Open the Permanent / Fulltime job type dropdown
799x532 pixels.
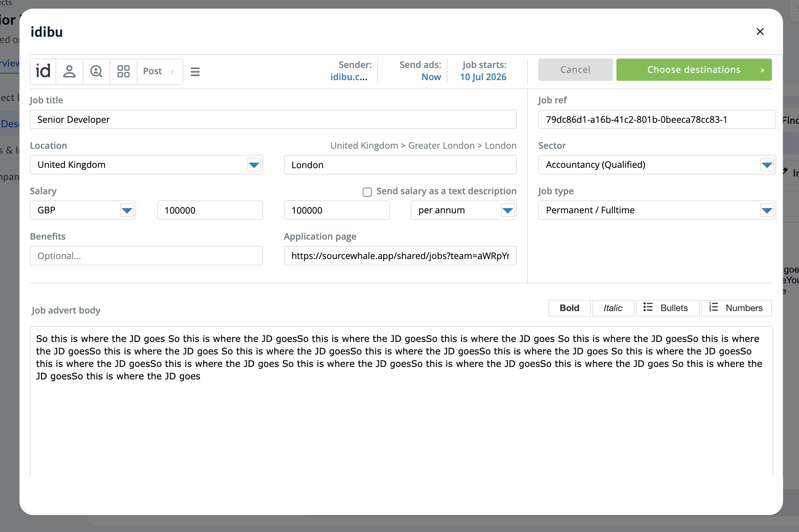(x=657, y=210)
